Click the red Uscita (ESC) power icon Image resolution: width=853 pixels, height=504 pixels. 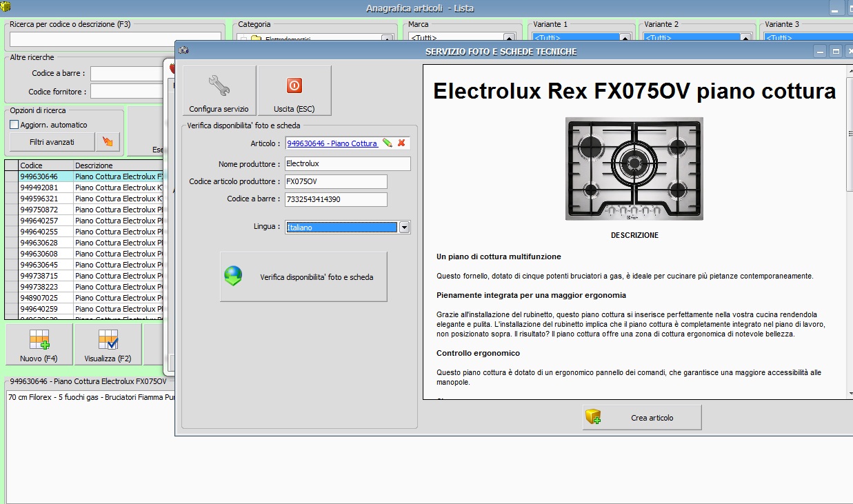(294, 85)
